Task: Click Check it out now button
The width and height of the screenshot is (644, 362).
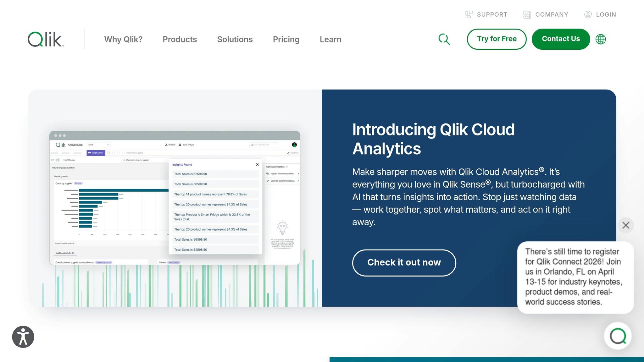Action: pos(404,263)
